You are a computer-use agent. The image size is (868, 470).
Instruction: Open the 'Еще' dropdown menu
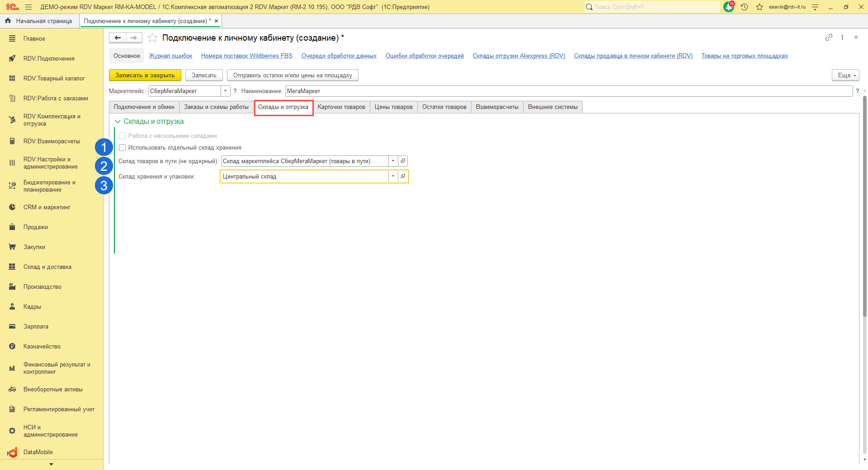tap(845, 75)
